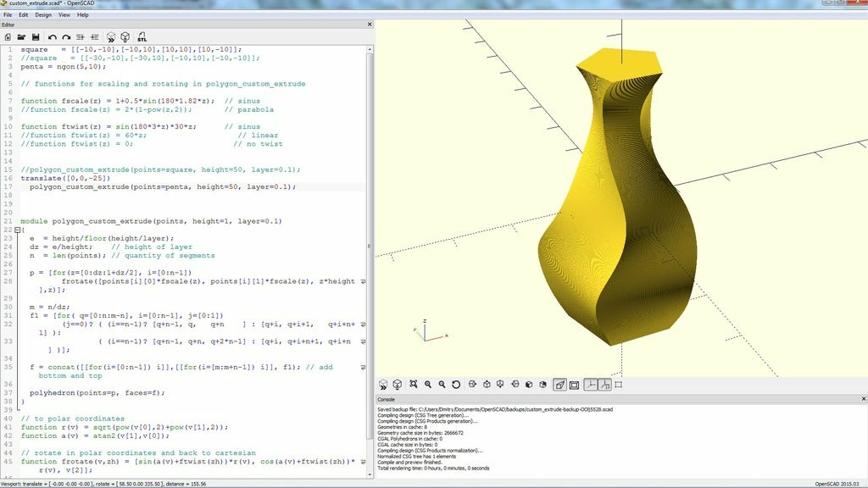
Task: Click Render icon in the editor toolbar
Action: [125, 37]
